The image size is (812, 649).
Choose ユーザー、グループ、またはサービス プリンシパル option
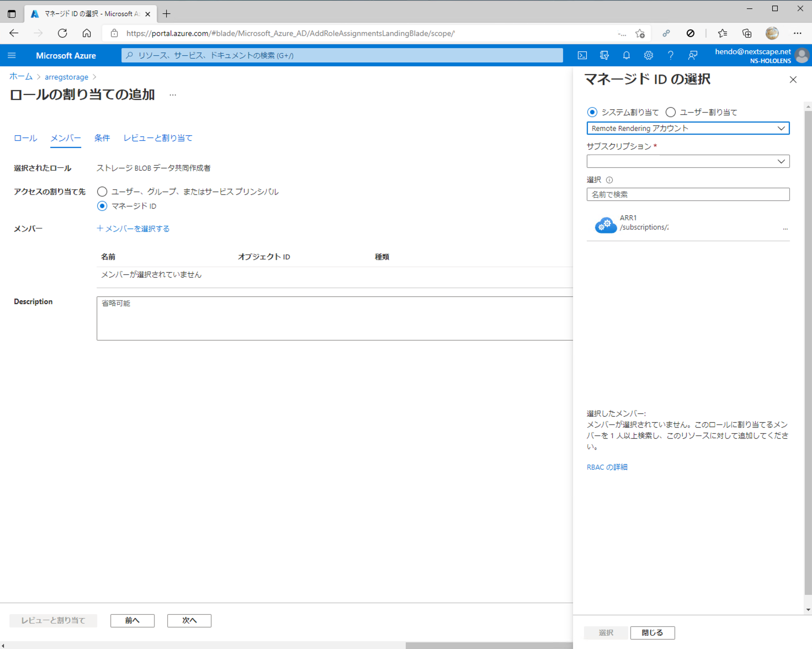(102, 191)
